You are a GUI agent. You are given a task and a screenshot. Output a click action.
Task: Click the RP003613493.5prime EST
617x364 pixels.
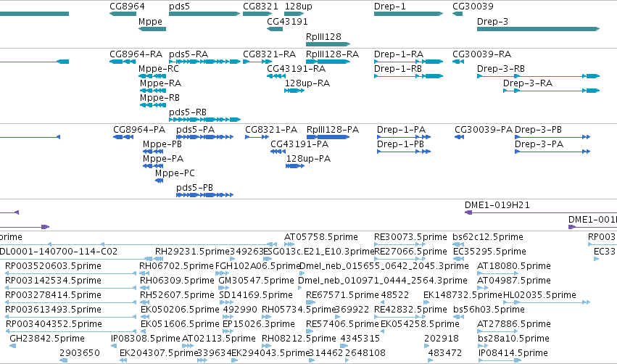click(70, 317)
